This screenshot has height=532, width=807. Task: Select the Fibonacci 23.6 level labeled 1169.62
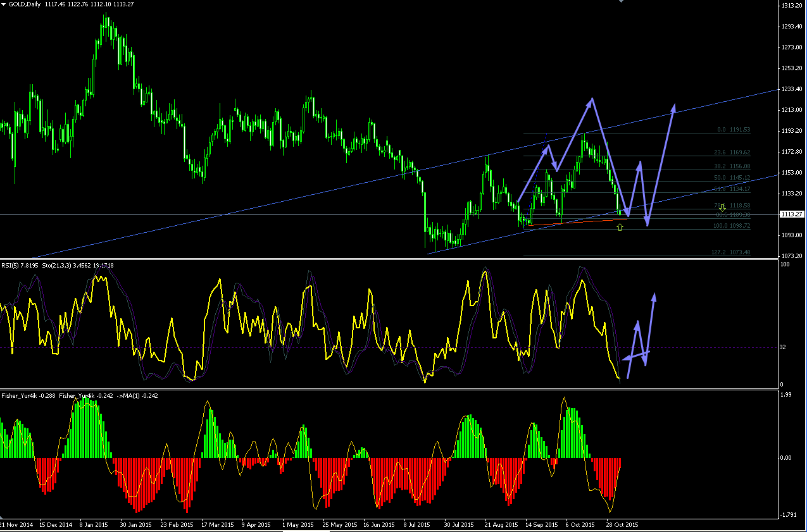coord(732,152)
